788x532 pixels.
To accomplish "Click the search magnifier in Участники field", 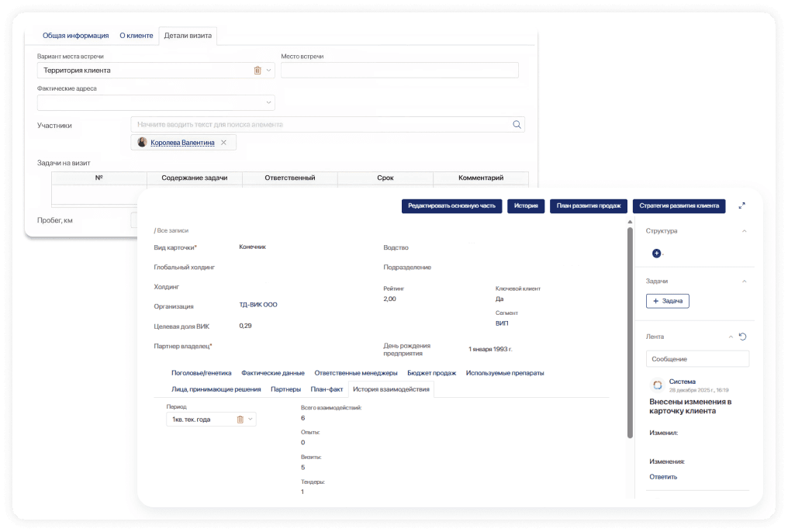I will click(517, 124).
